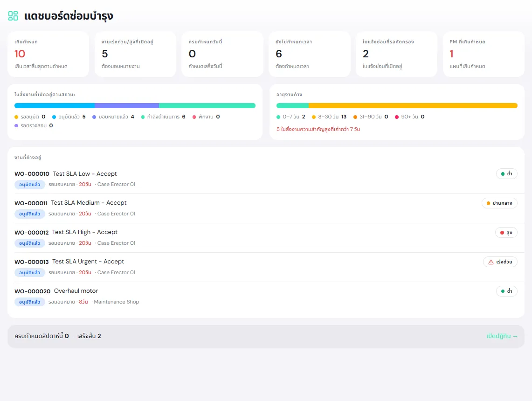Select the ครบกำหนดวันนี้ card
The image size is (532, 401).
[x=222, y=54]
